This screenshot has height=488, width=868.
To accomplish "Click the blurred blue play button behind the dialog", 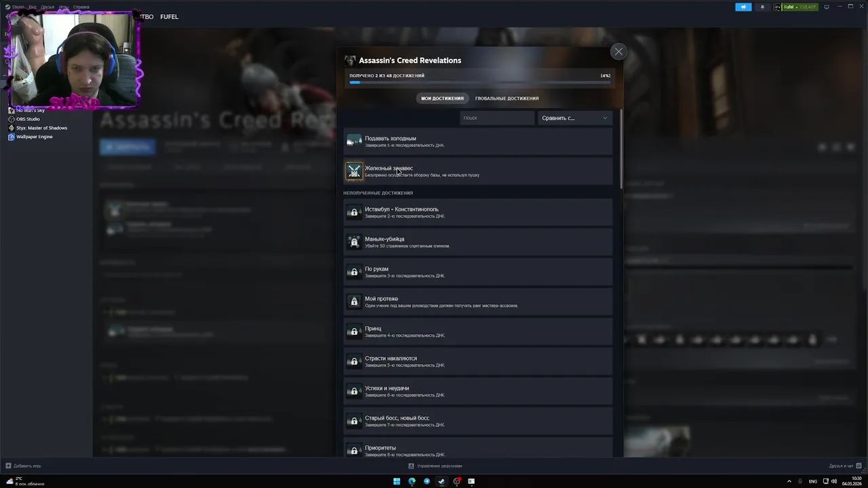I will click(x=127, y=146).
